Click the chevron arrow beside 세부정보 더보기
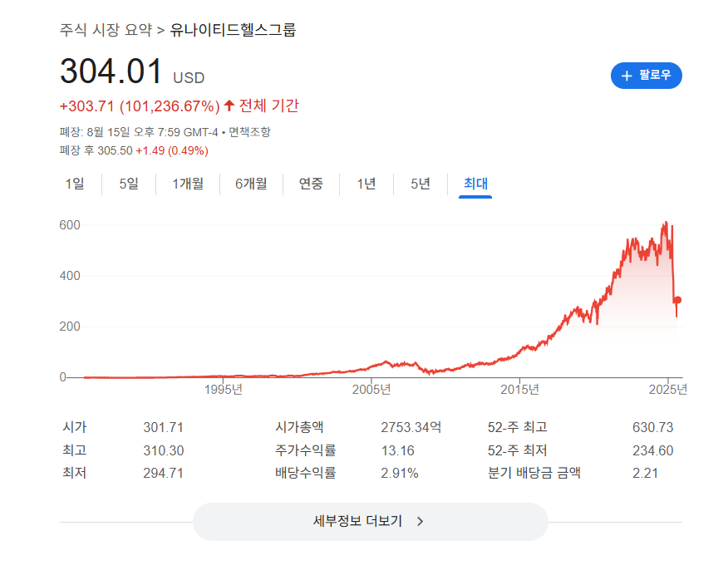The width and height of the screenshot is (728, 570). pos(421,521)
